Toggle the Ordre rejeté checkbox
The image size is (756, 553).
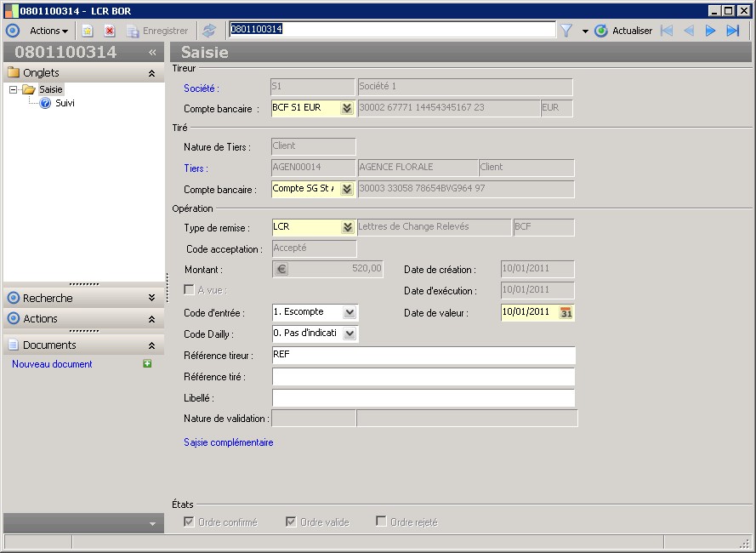click(x=381, y=522)
